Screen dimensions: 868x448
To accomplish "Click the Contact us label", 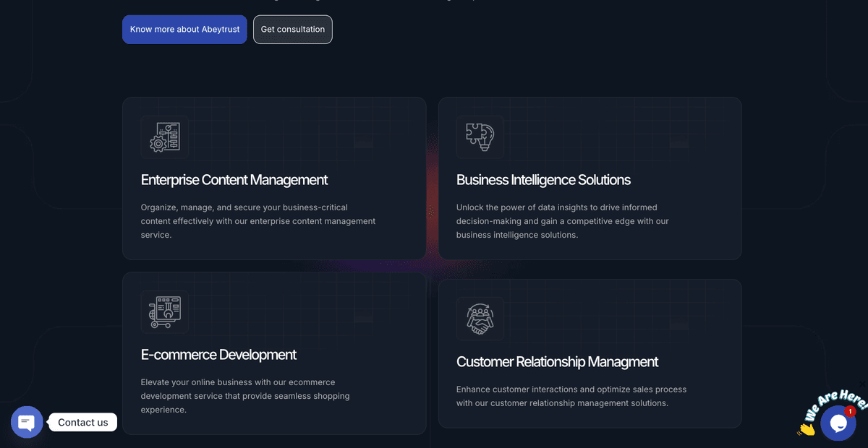I will click(83, 423).
